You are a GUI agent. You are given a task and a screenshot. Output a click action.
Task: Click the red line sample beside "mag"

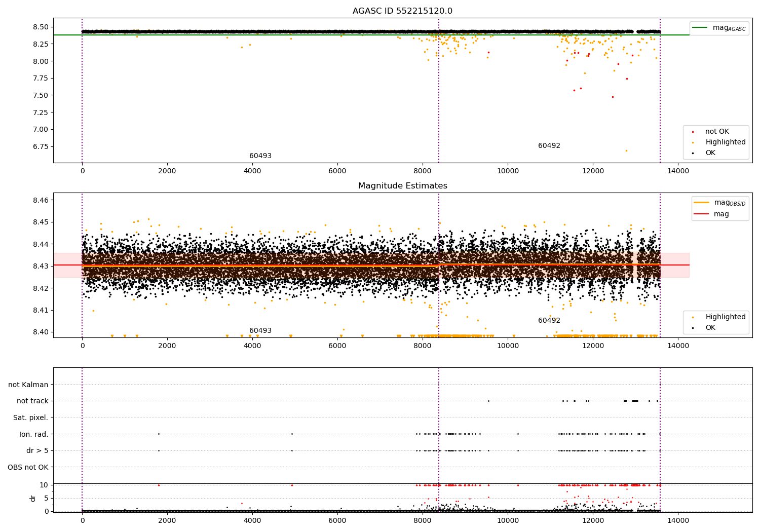pos(702,214)
